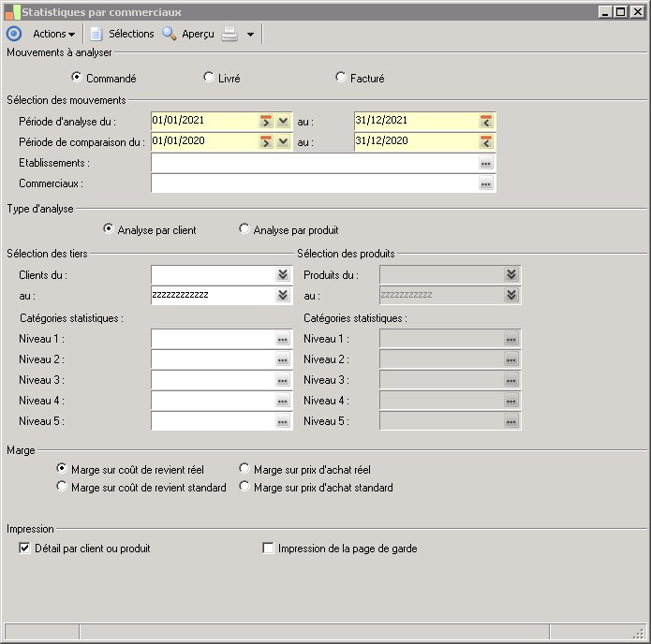Click the printer icon in the toolbar

pos(229,35)
